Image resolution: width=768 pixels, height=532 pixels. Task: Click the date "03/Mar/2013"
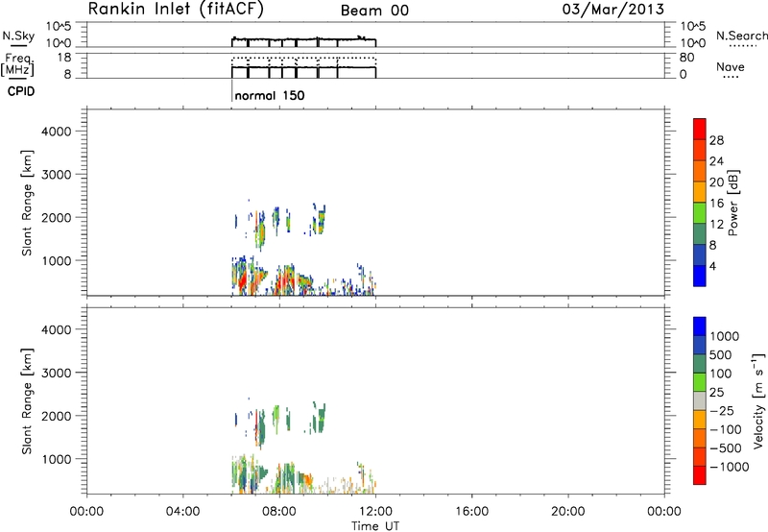click(x=612, y=10)
